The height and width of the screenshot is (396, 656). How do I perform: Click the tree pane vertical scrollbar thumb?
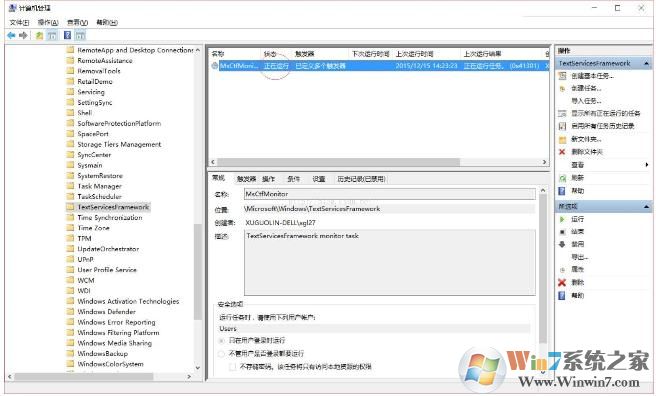197,272
